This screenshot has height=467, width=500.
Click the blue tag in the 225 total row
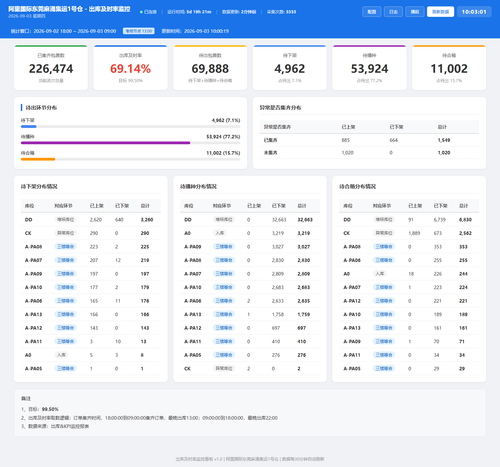click(x=66, y=247)
